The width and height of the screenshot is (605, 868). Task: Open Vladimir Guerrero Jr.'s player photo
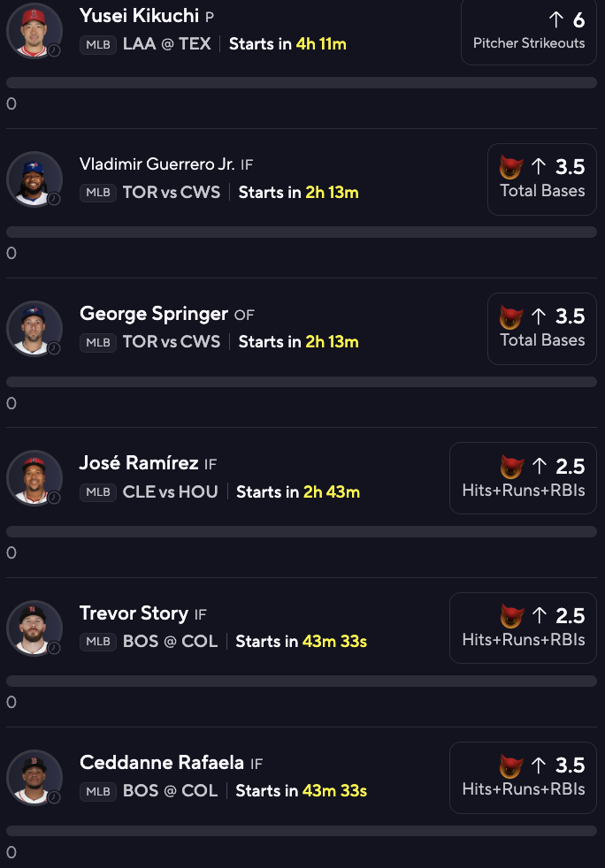click(34, 179)
